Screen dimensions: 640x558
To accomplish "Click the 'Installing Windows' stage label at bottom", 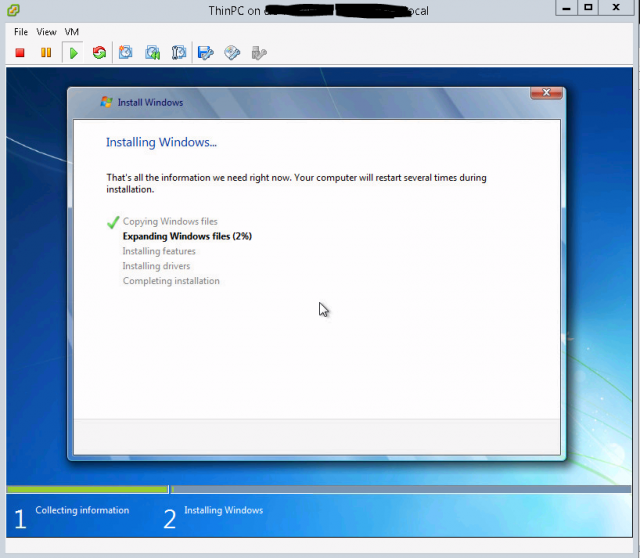I will [x=223, y=510].
